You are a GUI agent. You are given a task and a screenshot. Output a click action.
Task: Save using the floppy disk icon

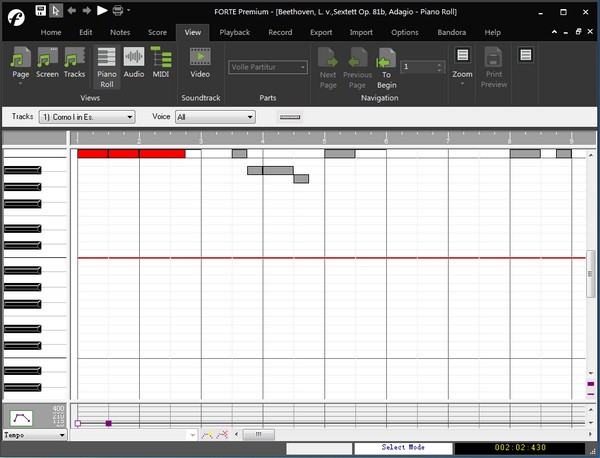[x=40, y=10]
